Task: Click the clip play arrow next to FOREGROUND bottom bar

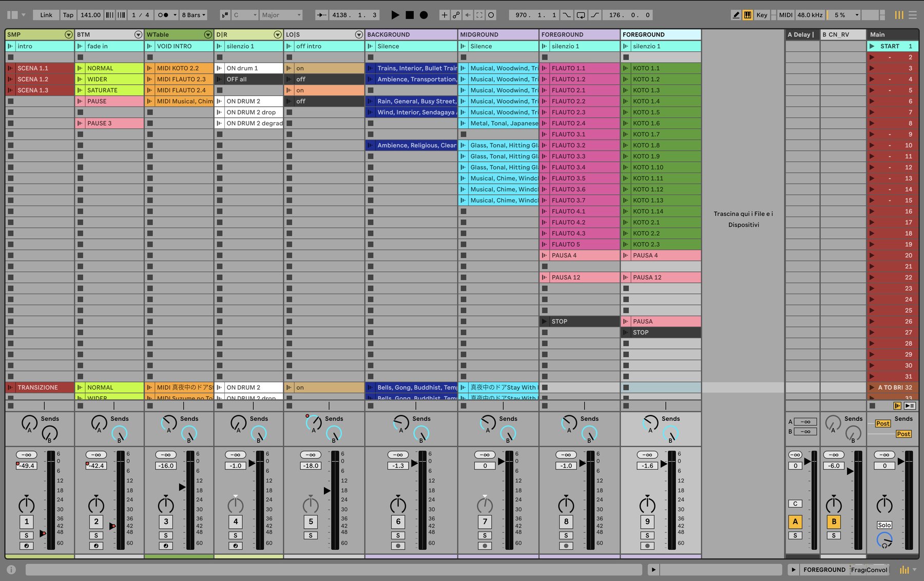Action: [x=794, y=569]
